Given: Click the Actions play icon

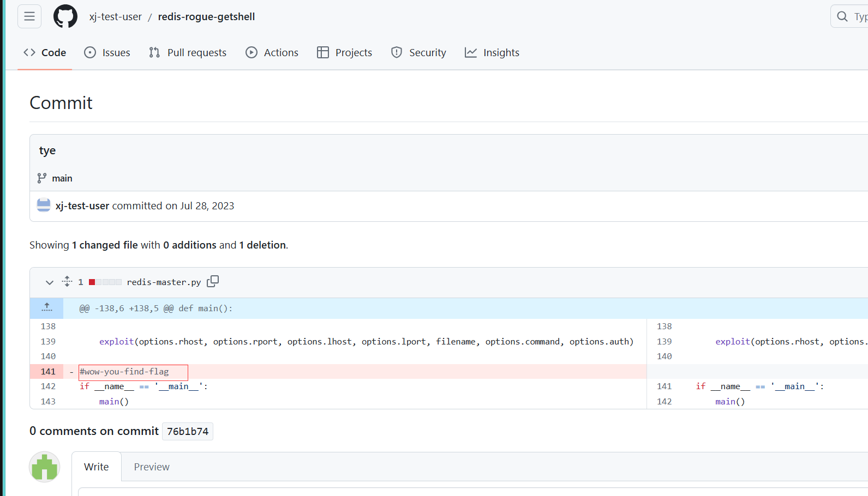Looking at the screenshot, I should [x=252, y=52].
